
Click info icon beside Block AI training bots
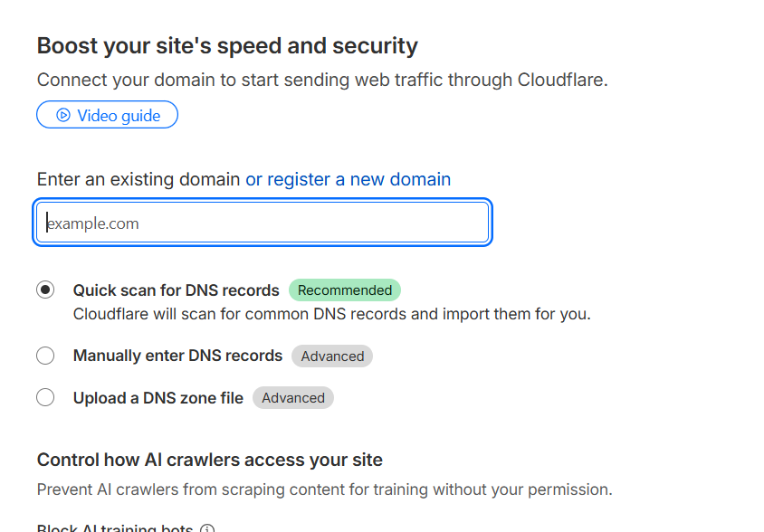[207, 528]
